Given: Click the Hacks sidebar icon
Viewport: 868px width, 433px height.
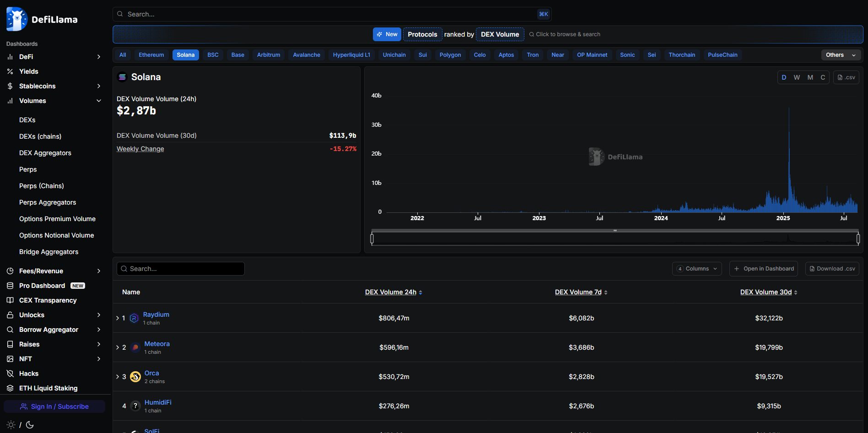Looking at the screenshot, I should pos(10,373).
